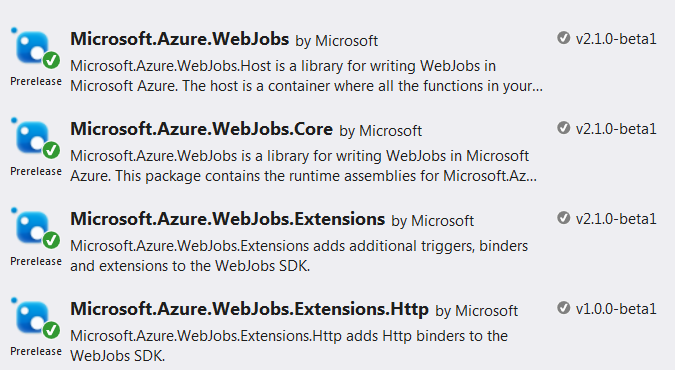Click the green check badge on WebJobs.Core icon
The image size is (675, 370).
pos(51,150)
